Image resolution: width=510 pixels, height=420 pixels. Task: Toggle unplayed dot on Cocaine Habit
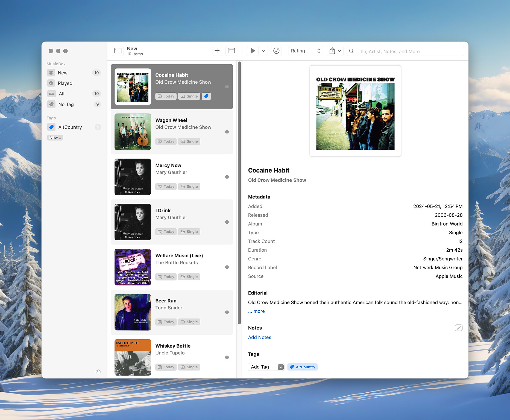click(227, 87)
